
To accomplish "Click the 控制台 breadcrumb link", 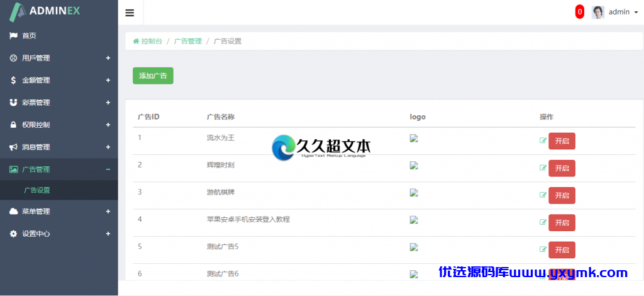I will coord(152,41).
